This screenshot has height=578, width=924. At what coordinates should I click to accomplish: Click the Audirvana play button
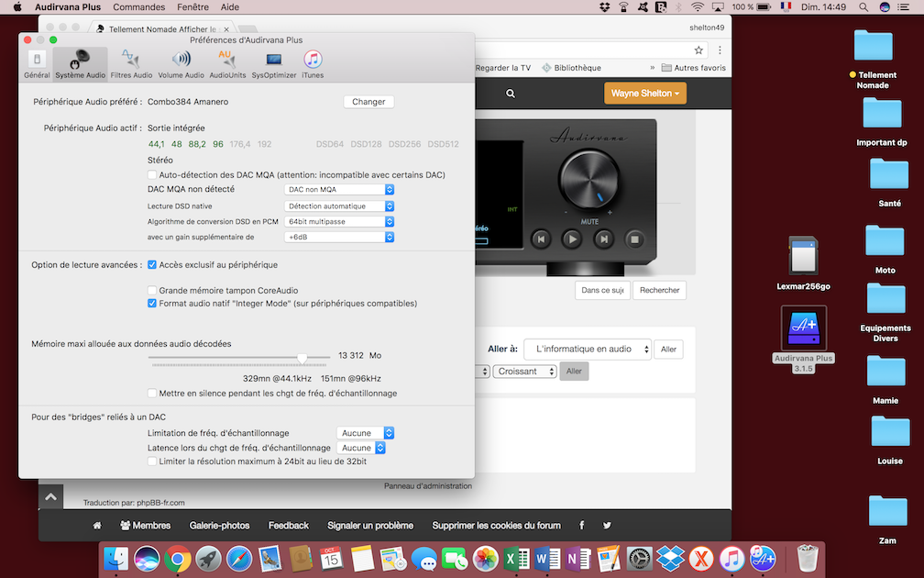(572, 239)
